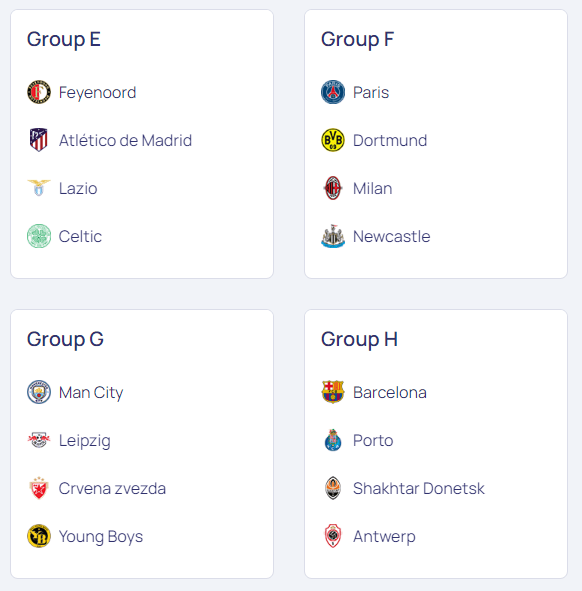The height and width of the screenshot is (591, 582).
Task: Click the Newcastle United crest
Action: tap(333, 236)
